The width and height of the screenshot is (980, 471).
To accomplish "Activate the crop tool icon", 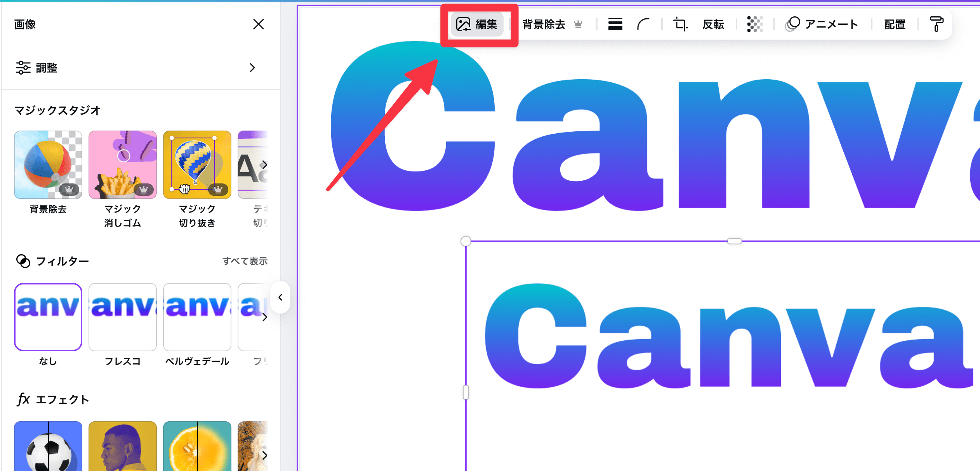I will point(680,24).
